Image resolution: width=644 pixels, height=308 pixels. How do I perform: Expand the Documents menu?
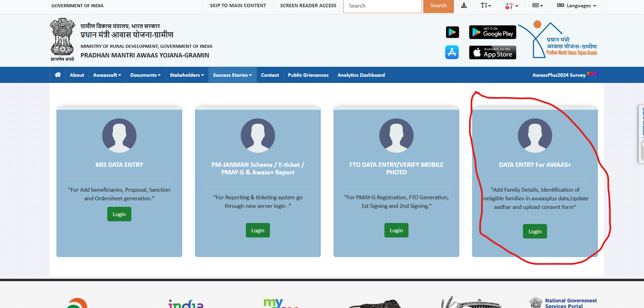click(145, 75)
